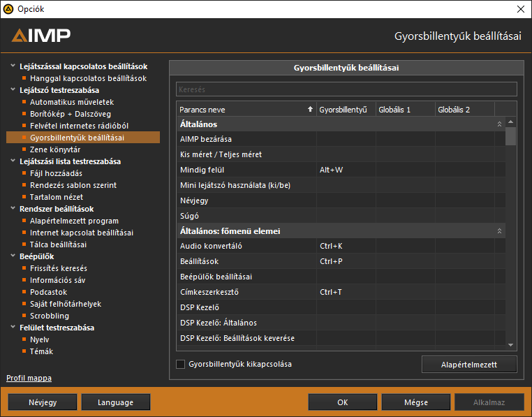Cancel with the Mégse button
The width and height of the screenshot is (532, 417).
click(x=416, y=402)
